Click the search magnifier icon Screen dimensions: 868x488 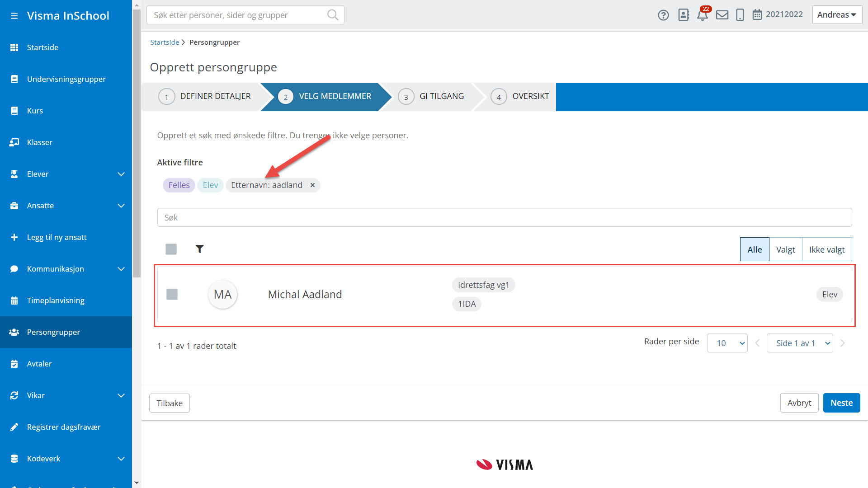pyautogui.click(x=333, y=15)
